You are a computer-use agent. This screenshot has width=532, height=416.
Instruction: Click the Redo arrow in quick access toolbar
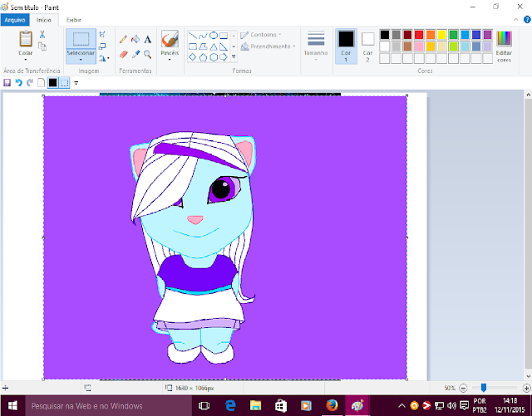(30, 83)
